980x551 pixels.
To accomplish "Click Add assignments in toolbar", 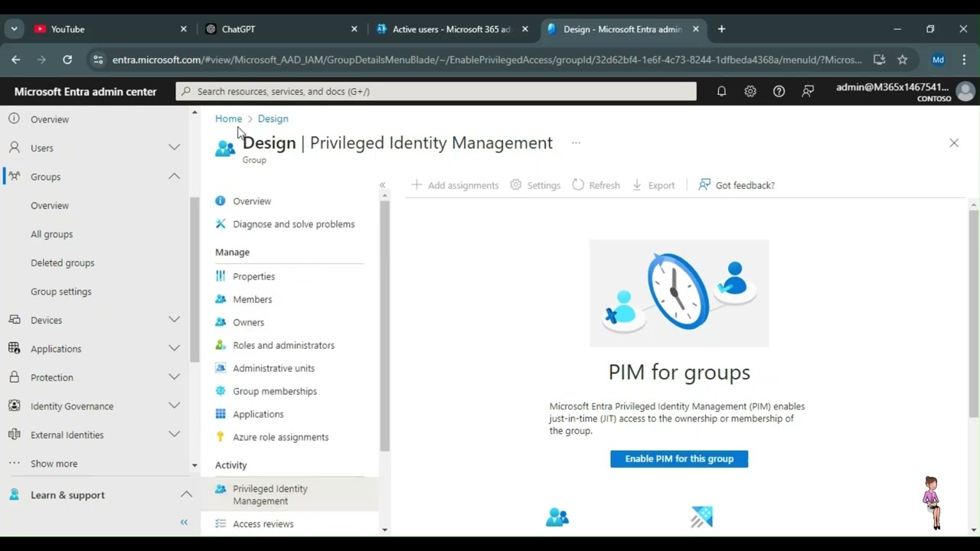I will (455, 185).
